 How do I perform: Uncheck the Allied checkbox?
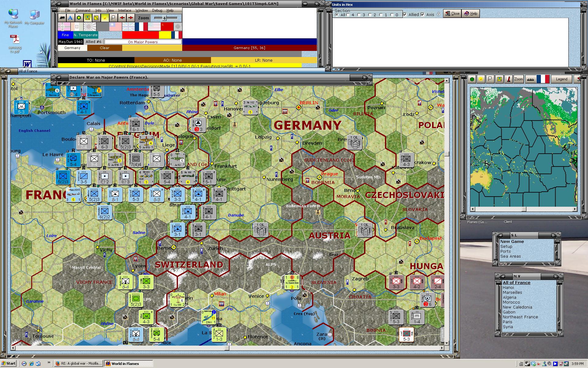point(405,14)
